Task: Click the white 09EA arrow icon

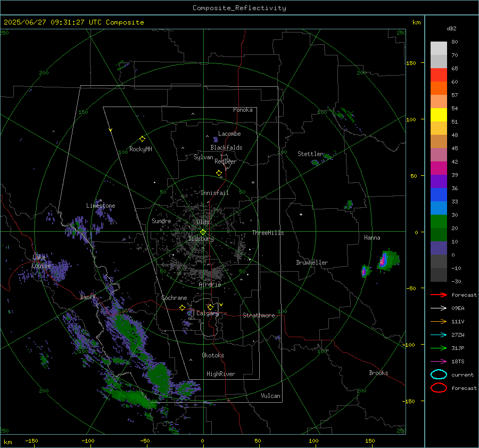Action: 439,308
